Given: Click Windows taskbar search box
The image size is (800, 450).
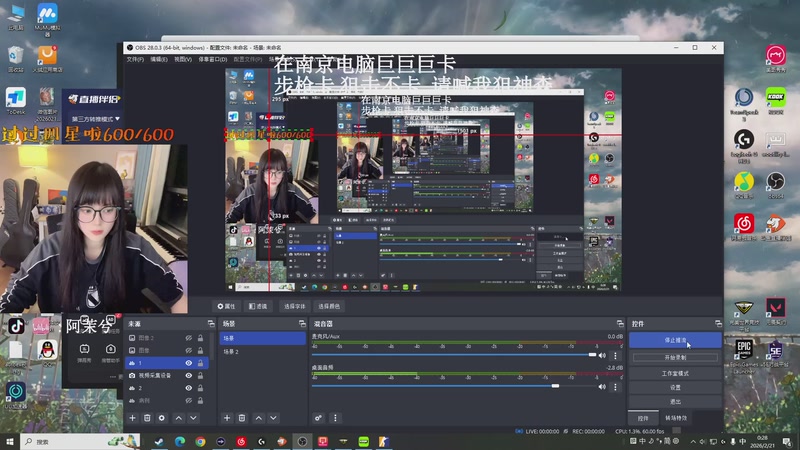Looking at the screenshot, I should pyautogui.click(x=80, y=441).
